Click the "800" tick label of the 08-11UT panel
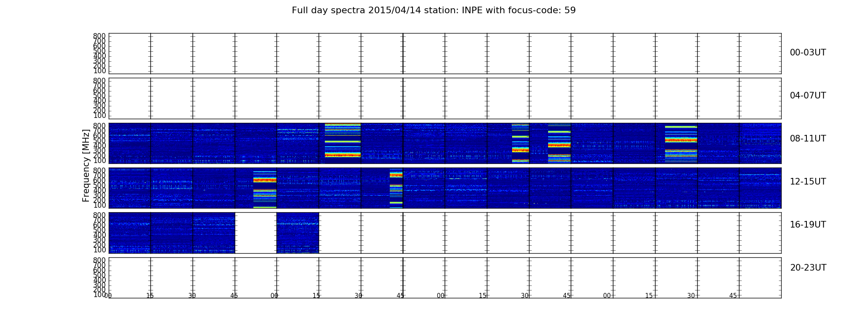The image size is (868, 331). click(x=100, y=126)
